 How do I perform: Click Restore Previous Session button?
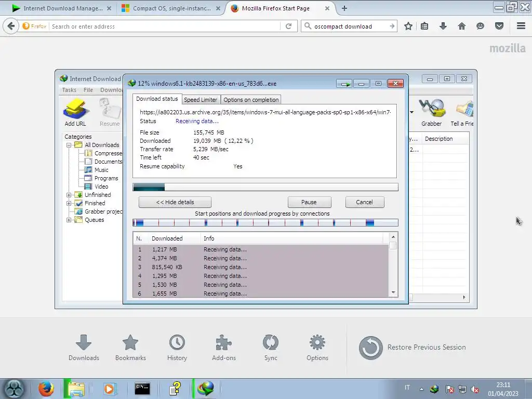[413, 348]
